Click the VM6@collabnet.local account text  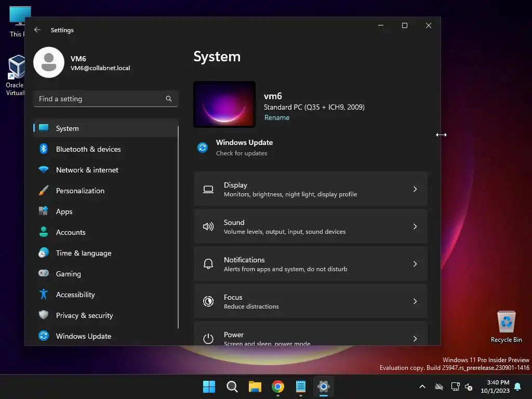click(x=100, y=68)
